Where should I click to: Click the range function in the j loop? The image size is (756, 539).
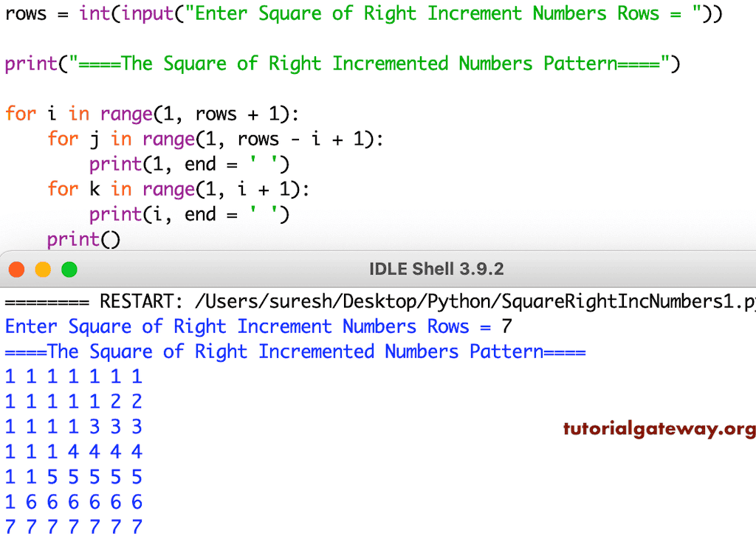tap(169, 139)
